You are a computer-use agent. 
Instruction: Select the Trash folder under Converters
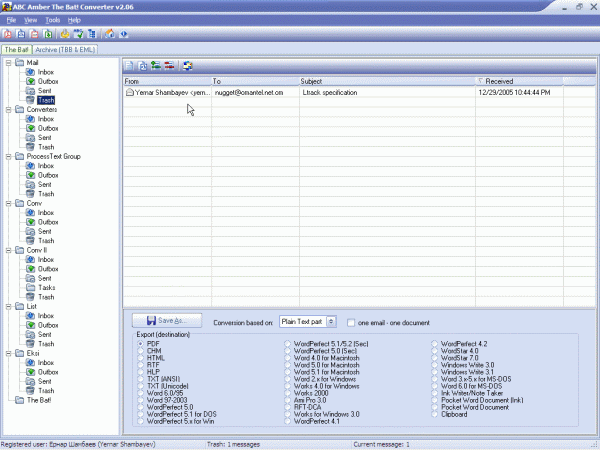click(x=46, y=147)
